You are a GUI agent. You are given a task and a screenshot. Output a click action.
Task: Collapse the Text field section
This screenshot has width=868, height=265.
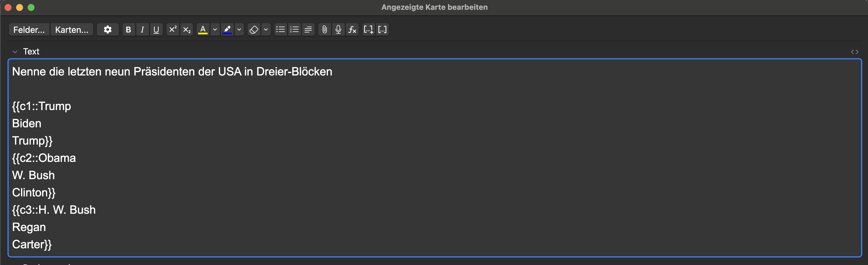tap(15, 52)
